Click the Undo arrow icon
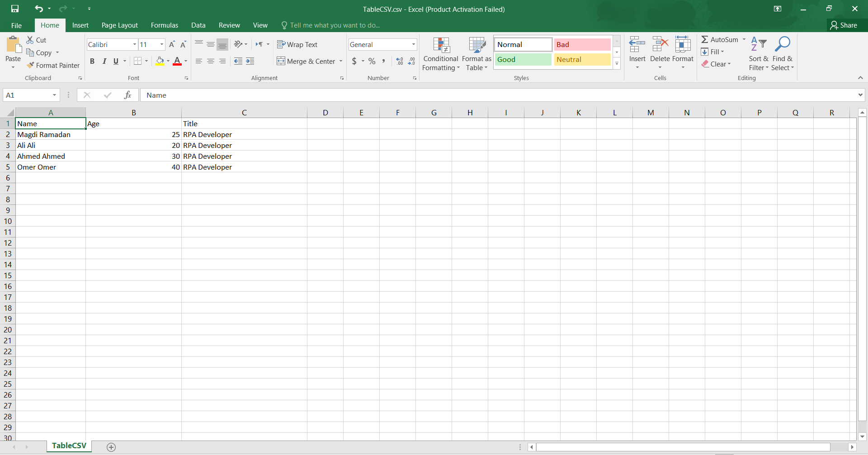This screenshot has width=868, height=455. [x=39, y=9]
